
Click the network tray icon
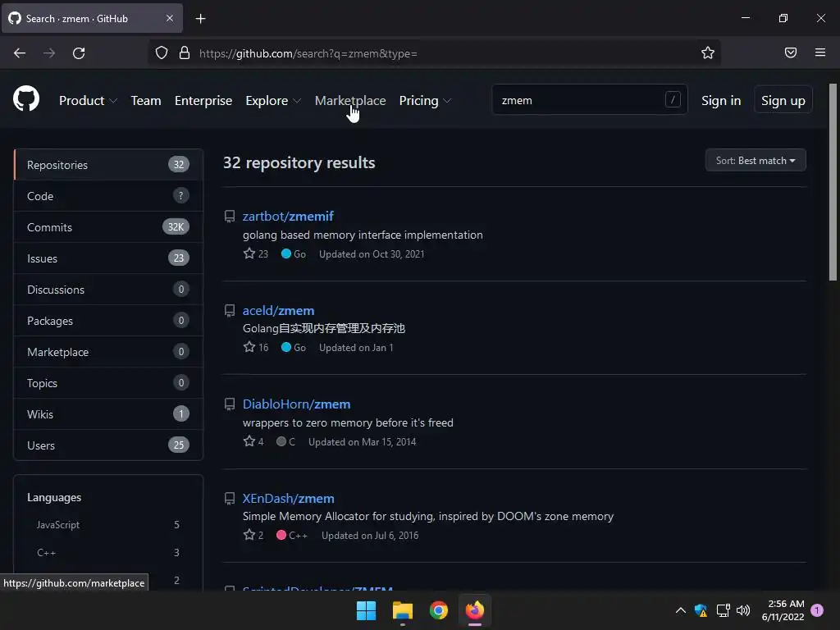click(724, 610)
